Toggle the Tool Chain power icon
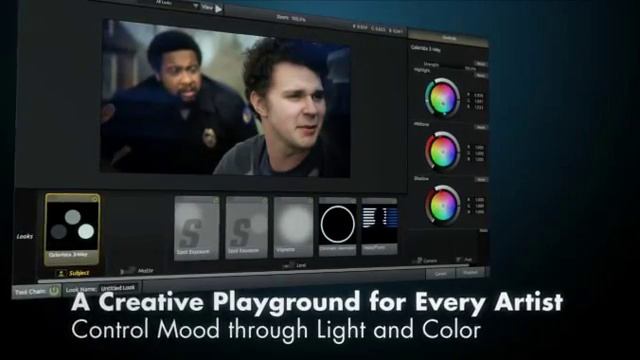Viewport: 640px width, 360px height. [x=54, y=291]
